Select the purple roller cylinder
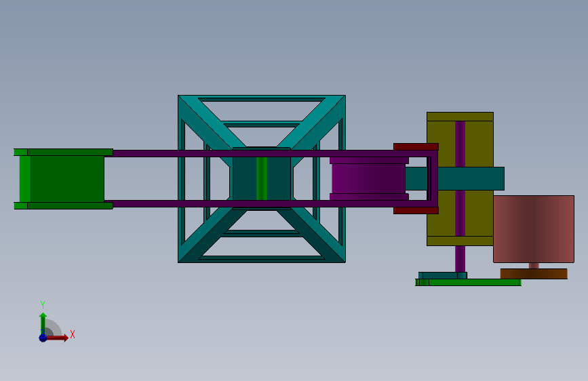Viewport: 588px width, 381px height. pos(368,178)
